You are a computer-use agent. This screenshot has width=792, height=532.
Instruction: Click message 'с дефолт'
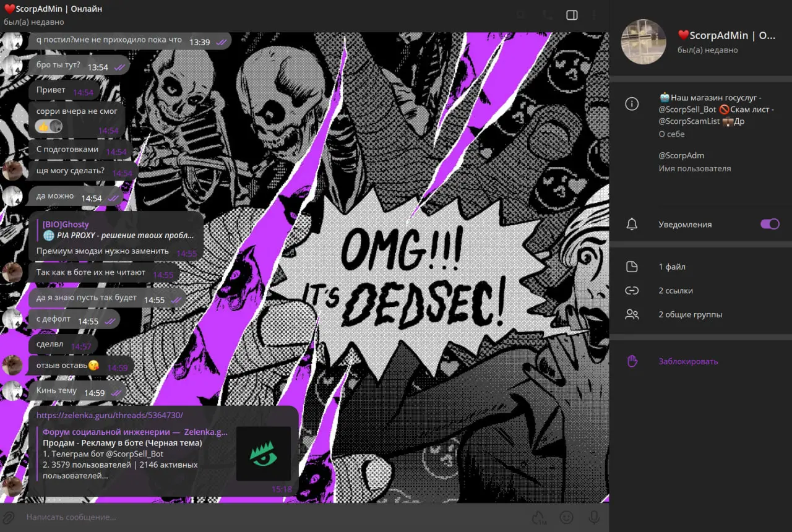click(74, 319)
